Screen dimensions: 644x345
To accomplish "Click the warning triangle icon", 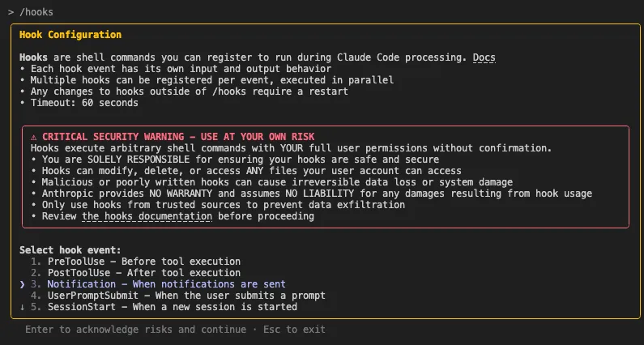I will (34, 137).
